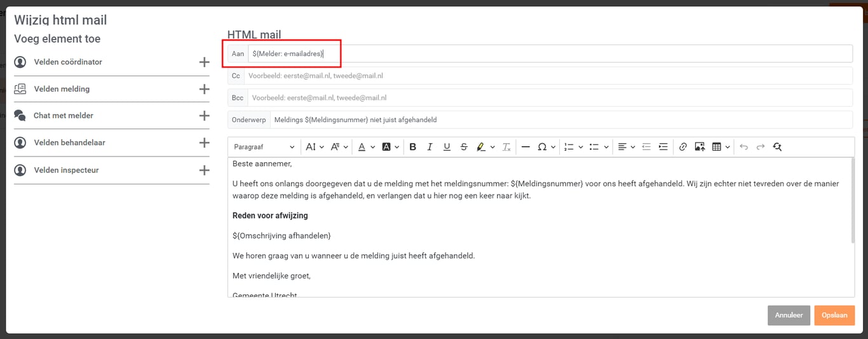Click the Bcc input field
Viewport: 868px width, 339px height.
pos(550,98)
